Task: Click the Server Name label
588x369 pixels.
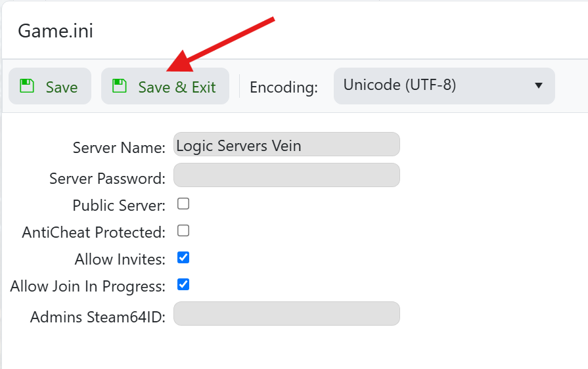Action: [x=119, y=148]
